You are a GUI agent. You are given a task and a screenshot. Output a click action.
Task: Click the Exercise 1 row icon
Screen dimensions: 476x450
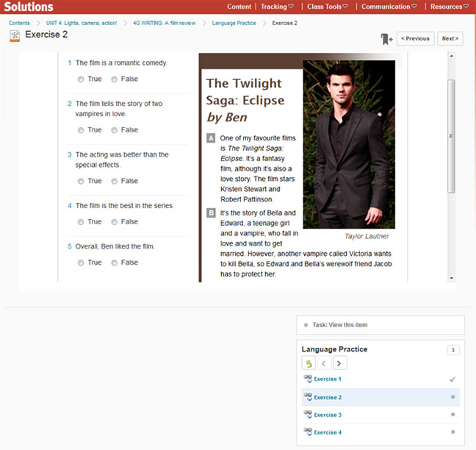click(308, 379)
